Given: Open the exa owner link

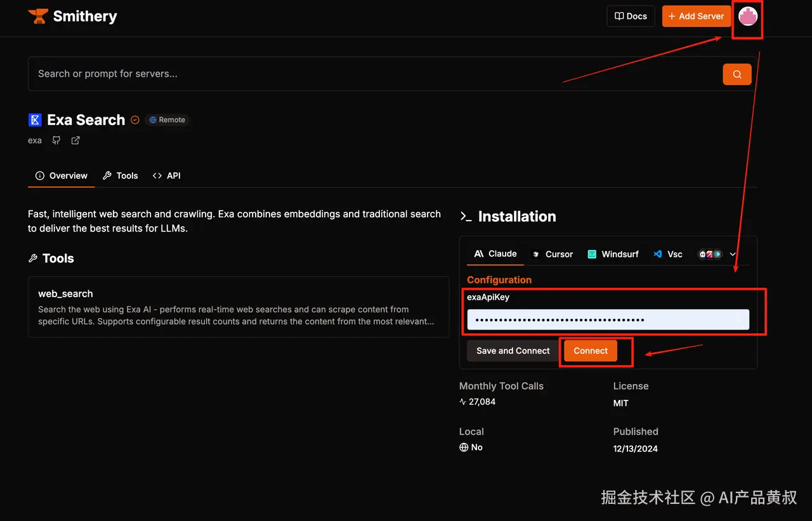Looking at the screenshot, I should 35,140.
